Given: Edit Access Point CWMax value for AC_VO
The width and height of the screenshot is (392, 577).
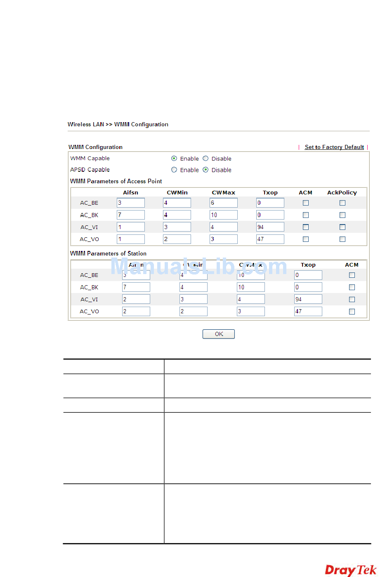Looking at the screenshot, I should (224, 239).
